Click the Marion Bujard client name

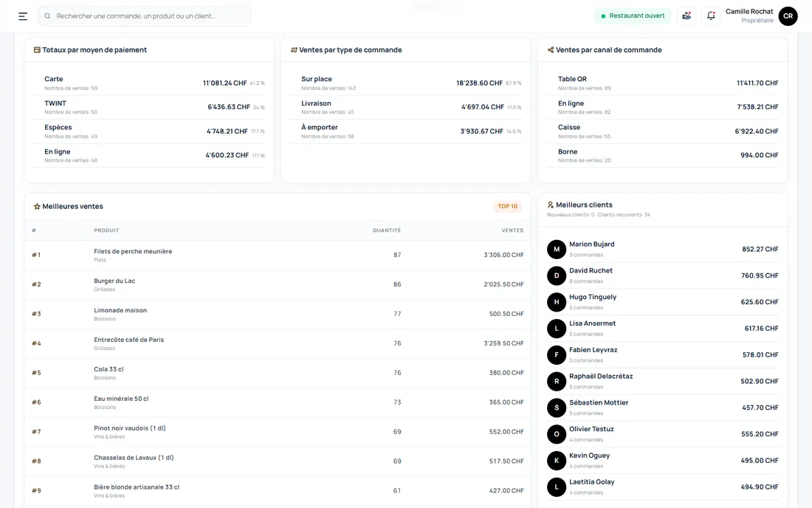[x=591, y=244]
